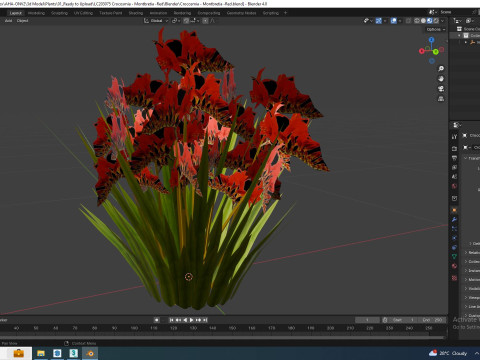The height and width of the screenshot is (360, 480).
Task: Open the Animation workspace tab
Action: pyautogui.click(x=158, y=13)
